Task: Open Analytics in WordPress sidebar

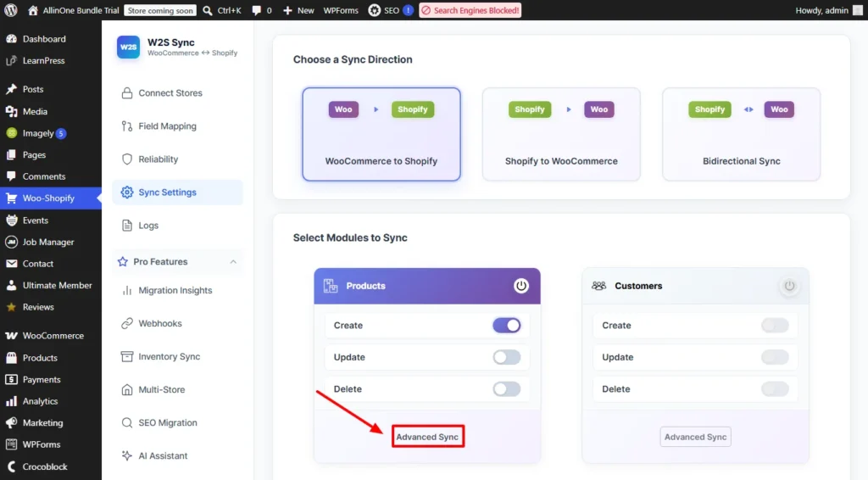Action: [x=50, y=401]
